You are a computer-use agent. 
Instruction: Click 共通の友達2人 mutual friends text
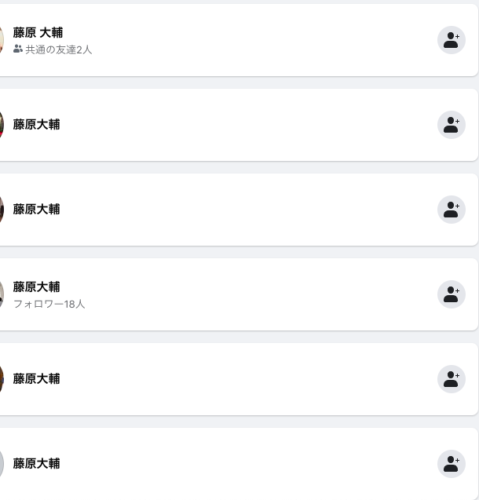click(x=58, y=50)
